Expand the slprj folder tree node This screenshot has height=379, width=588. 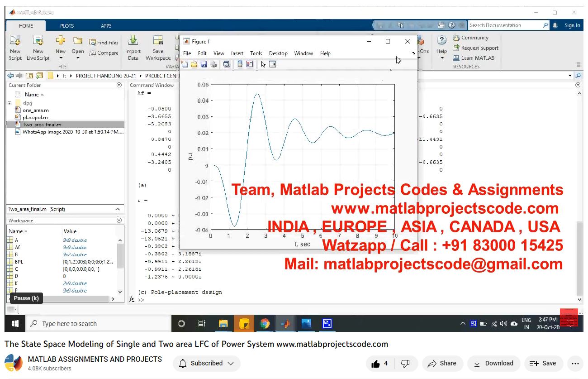tap(9, 103)
